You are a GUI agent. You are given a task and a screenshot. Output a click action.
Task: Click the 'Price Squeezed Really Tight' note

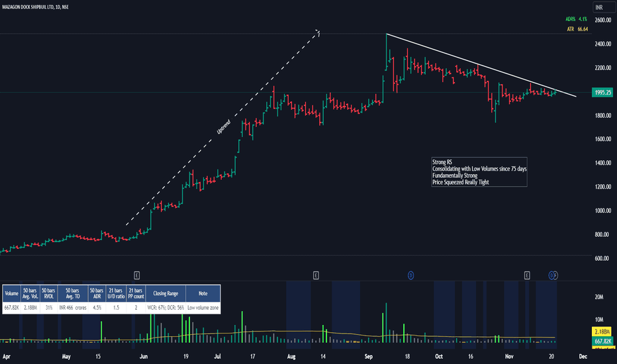coord(460,182)
